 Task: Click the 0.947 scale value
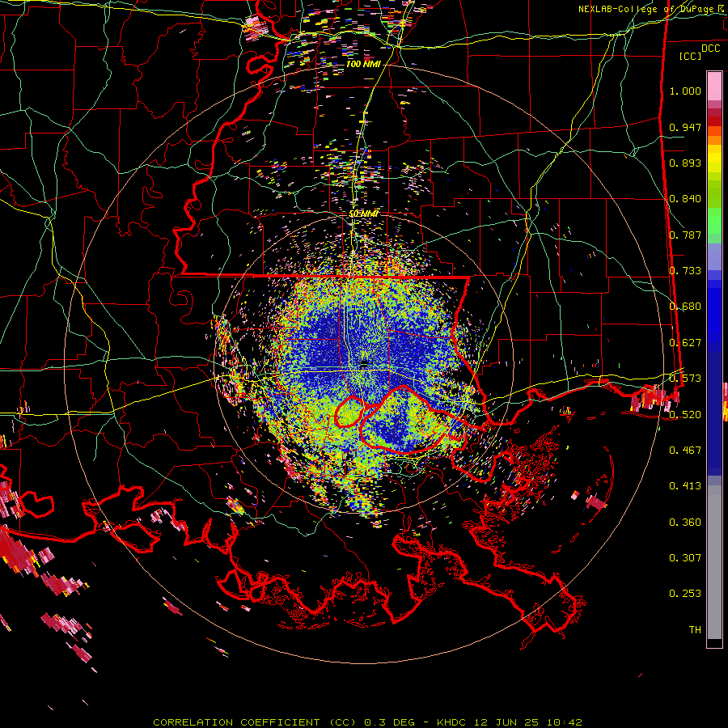tap(685, 127)
